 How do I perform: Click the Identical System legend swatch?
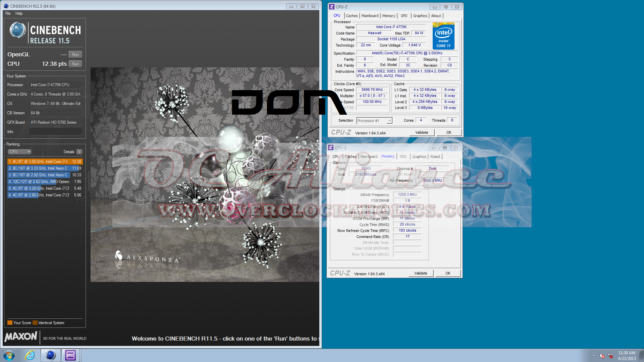[x=35, y=323]
